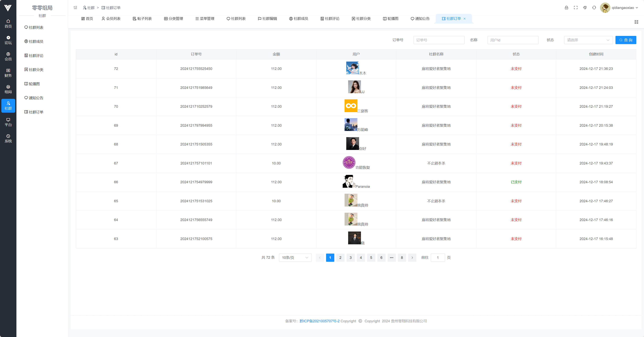Go to 论坛 in left rail
Viewport: 644px width, 337px height.
(8, 40)
